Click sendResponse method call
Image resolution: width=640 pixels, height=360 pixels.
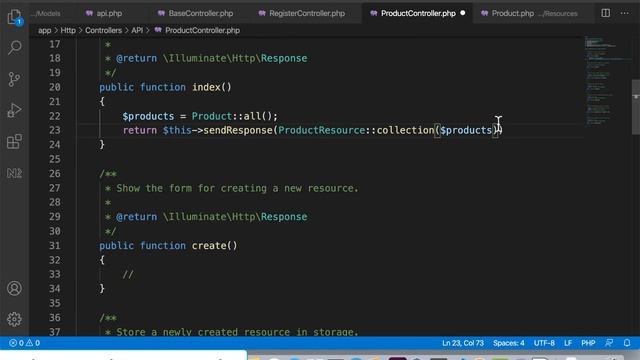(x=238, y=130)
